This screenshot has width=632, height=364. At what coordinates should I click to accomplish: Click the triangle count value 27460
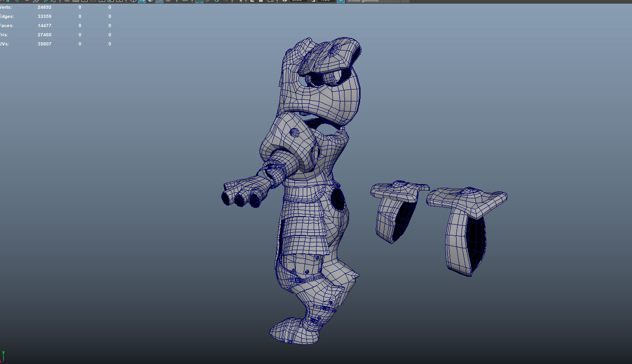click(45, 35)
